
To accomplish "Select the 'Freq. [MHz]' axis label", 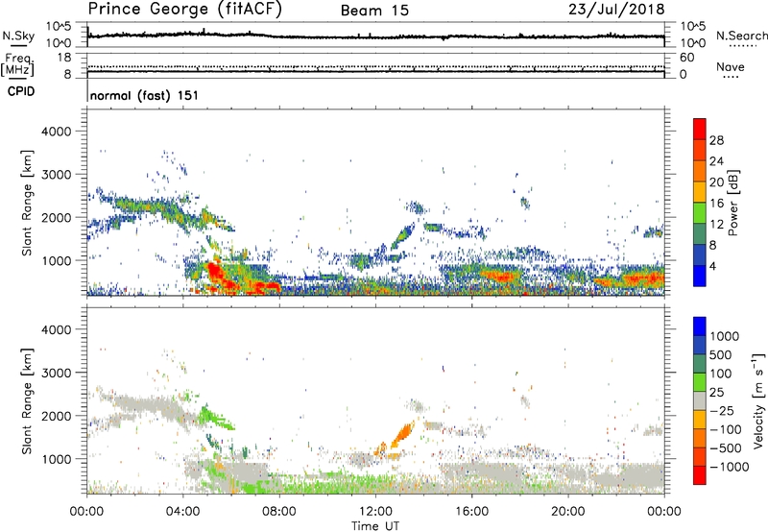I will click(x=17, y=65).
